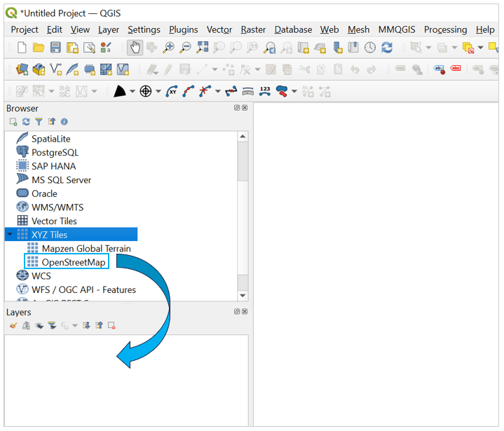The width and height of the screenshot is (504, 431).
Task: Open the Temporal Controller clock icon
Action: [369, 48]
